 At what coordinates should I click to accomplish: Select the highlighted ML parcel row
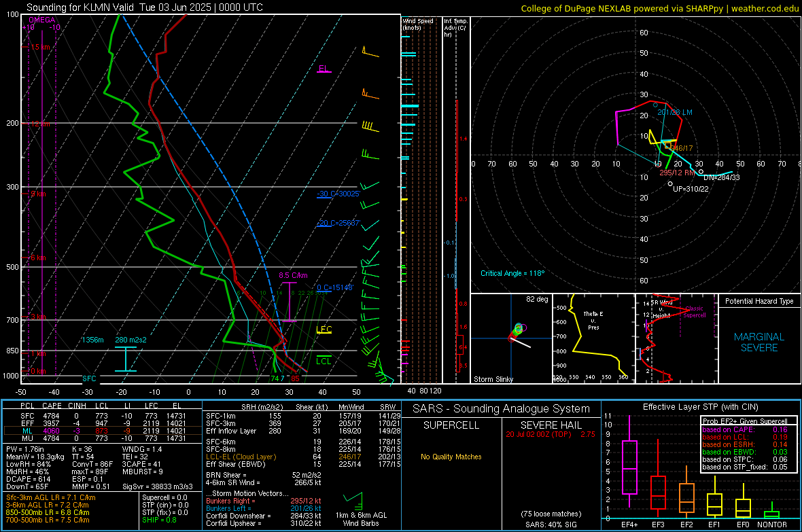[103, 431]
